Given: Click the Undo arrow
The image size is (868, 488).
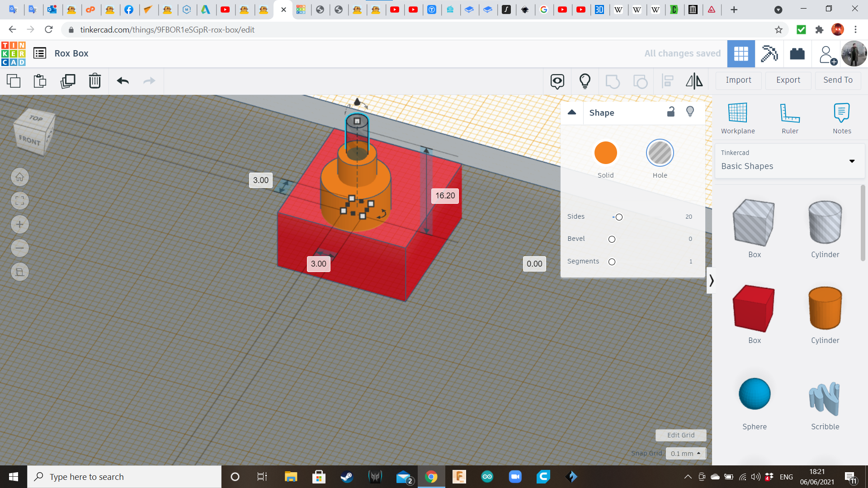Looking at the screenshot, I should point(123,81).
